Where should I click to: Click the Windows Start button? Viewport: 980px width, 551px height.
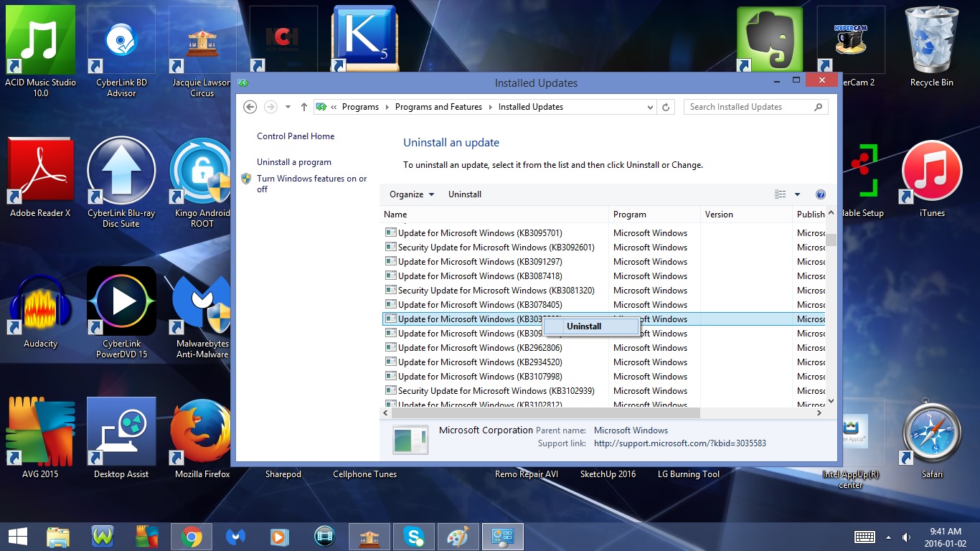point(17,537)
